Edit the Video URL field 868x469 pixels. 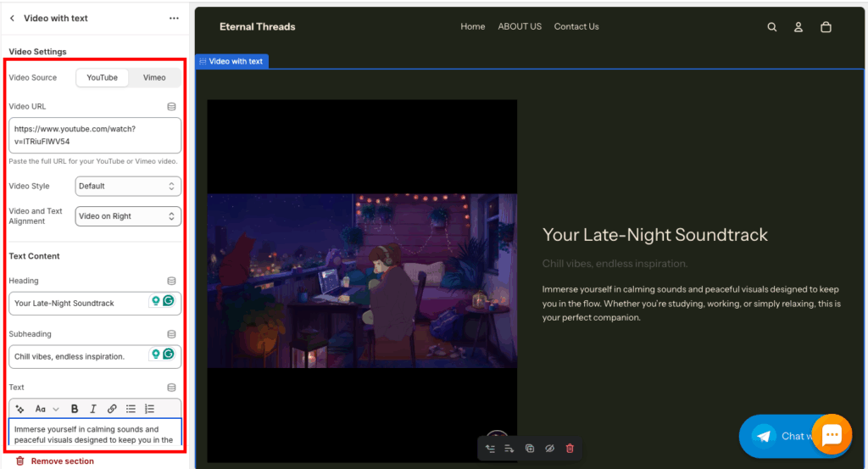[x=95, y=135]
